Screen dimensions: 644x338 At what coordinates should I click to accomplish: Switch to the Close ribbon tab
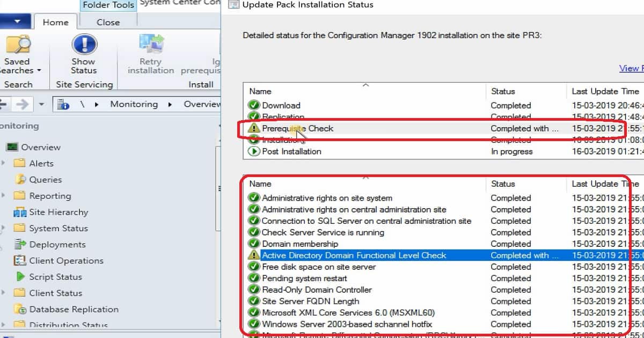tap(108, 22)
